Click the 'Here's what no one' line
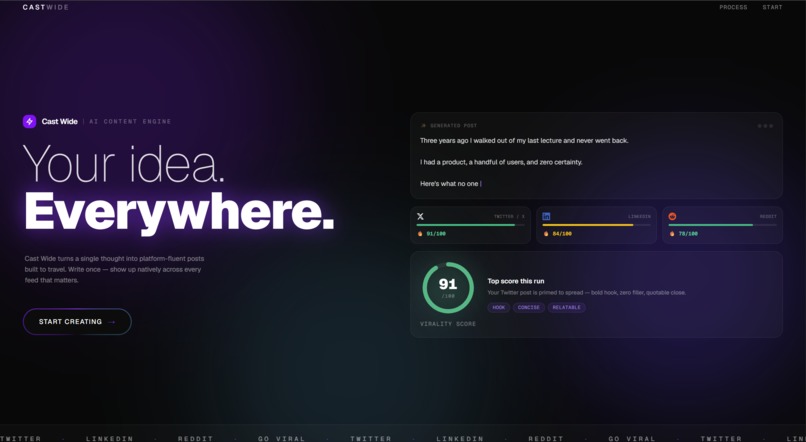This screenshot has height=442, width=806. point(449,183)
